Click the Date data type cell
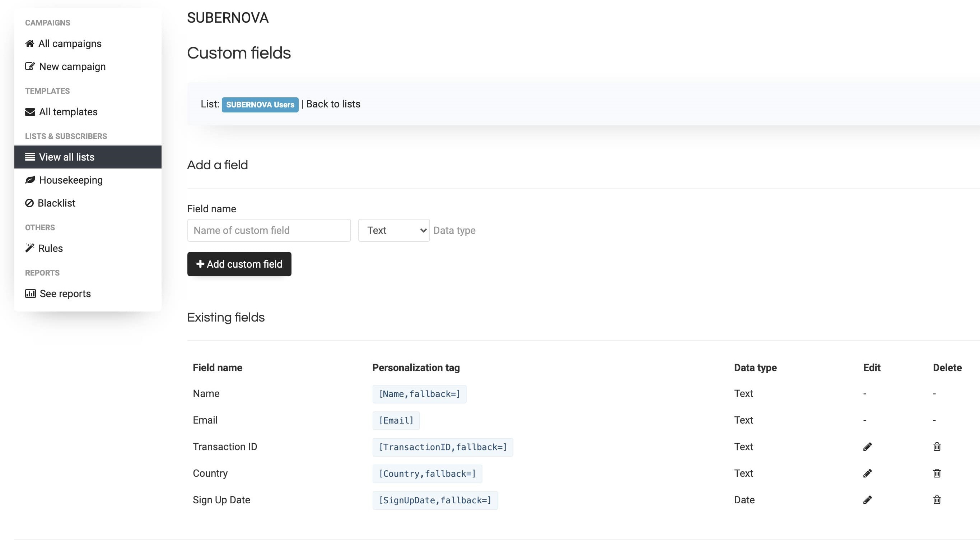Image resolution: width=980 pixels, height=554 pixels. click(744, 500)
